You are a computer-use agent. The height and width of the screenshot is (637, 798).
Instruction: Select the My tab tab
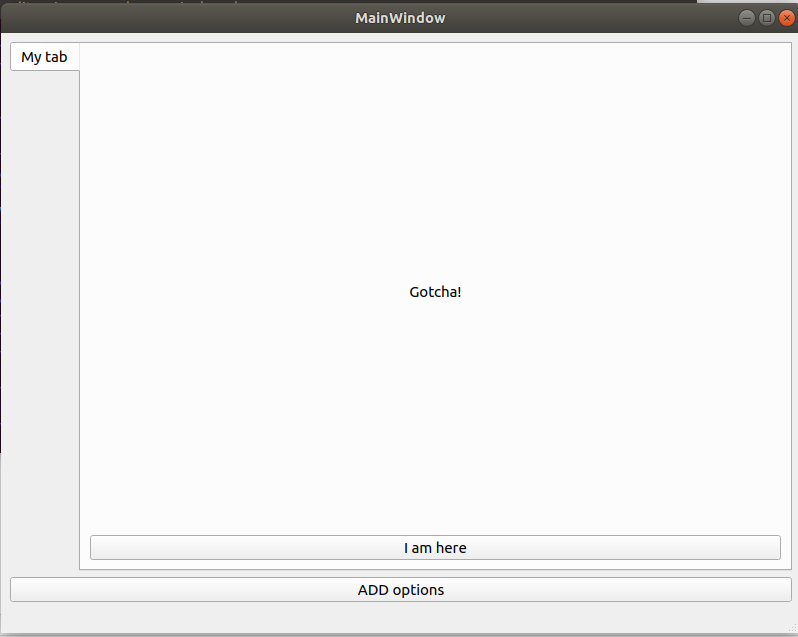pyautogui.click(x=45, y=57)
